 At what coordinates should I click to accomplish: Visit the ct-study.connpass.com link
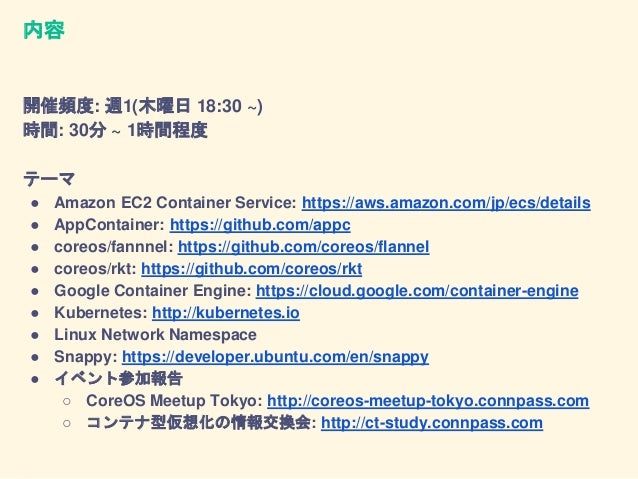[432, 423]
